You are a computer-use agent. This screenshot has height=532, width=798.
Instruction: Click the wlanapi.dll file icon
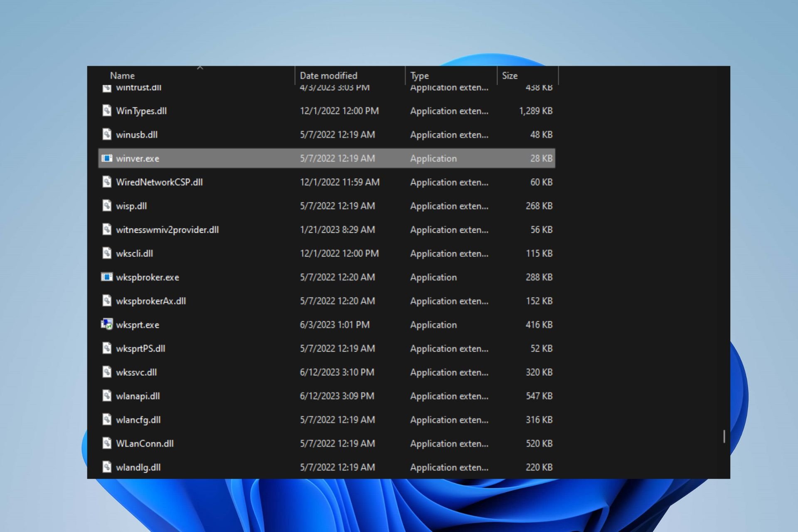coord(107,395)
